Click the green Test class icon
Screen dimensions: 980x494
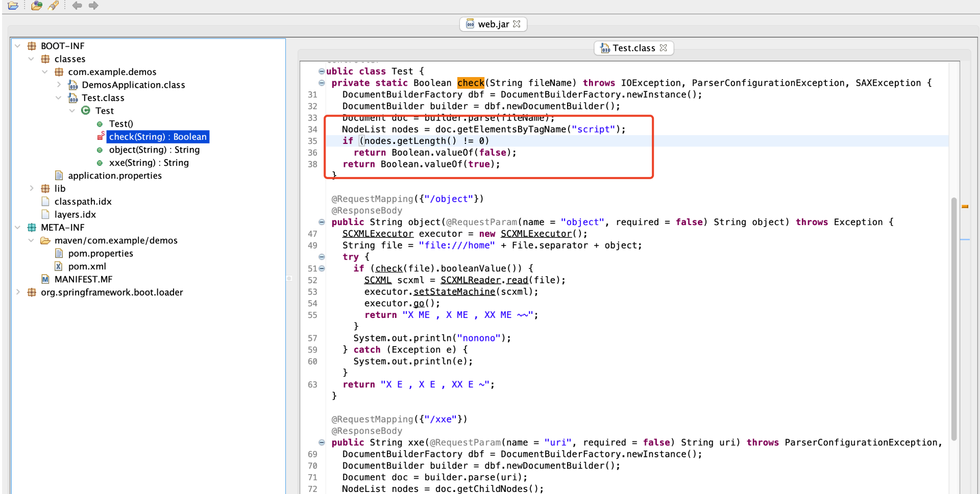pyautogui.click(x=86, y=110)
